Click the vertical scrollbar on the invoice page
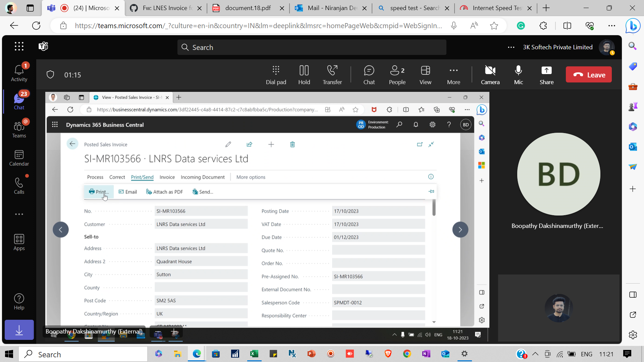The width and height of the screenshot is (644, 362). click(435, 208)
